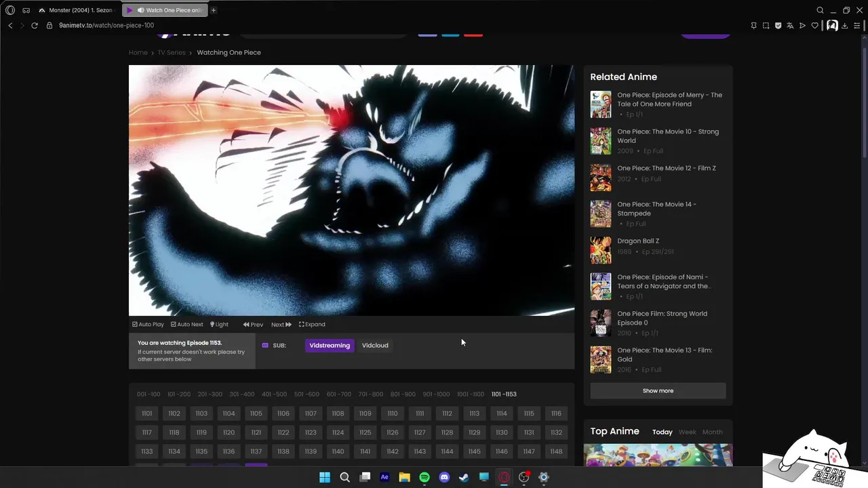Switch Top Anime to Month tab
Viewport: 868px width, 488px height.
(713, 432)
